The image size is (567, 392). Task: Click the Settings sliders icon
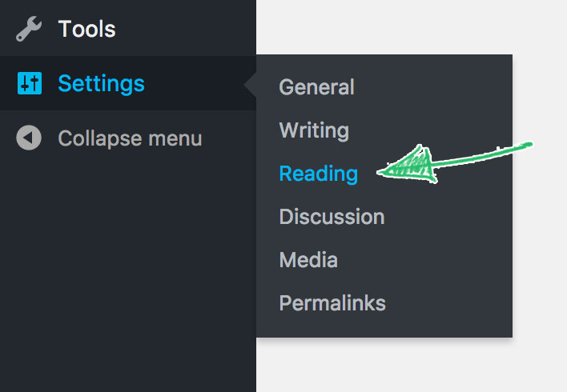[x=30, y=83]
